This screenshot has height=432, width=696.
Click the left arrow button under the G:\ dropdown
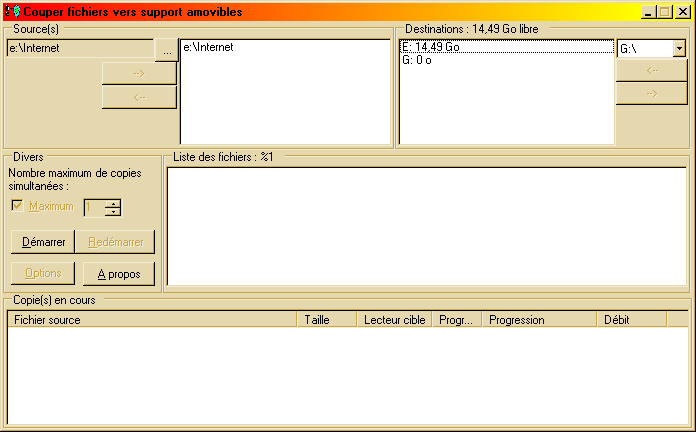tap(651, 70)
